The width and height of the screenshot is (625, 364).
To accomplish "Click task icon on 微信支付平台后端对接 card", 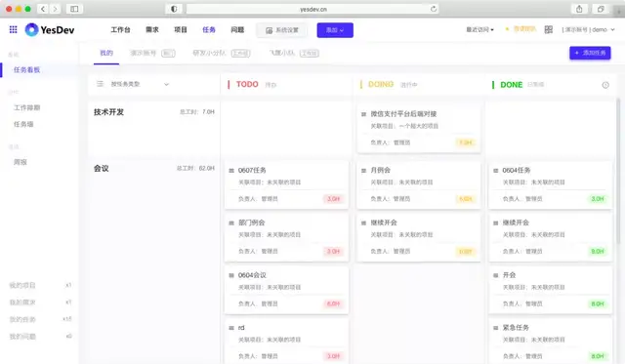I will tap(363, 114).
